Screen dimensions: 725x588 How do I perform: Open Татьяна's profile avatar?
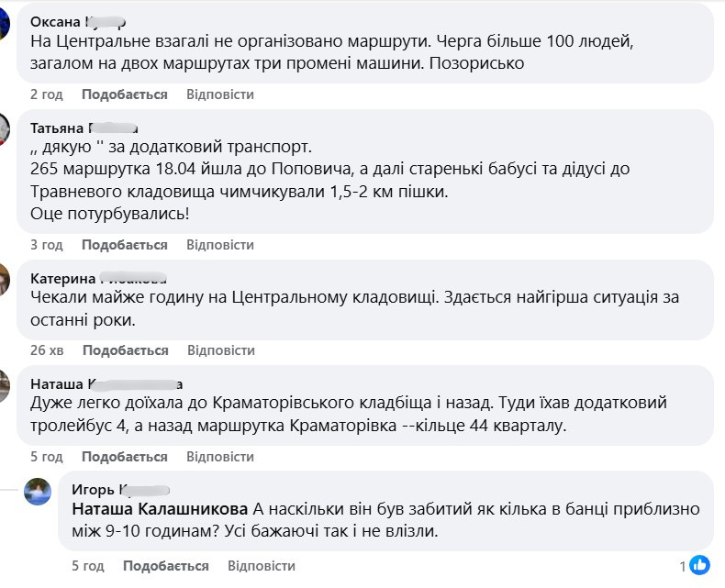coord(4,128)
